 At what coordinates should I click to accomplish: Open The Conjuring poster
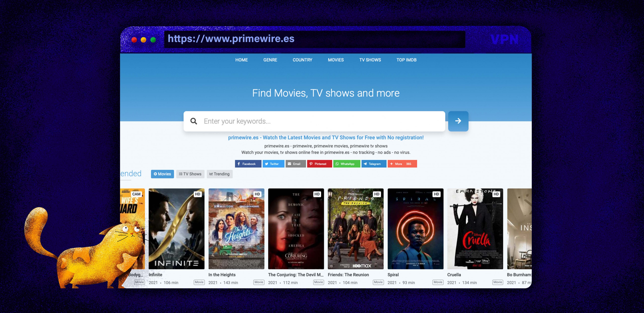click(296, 229)
